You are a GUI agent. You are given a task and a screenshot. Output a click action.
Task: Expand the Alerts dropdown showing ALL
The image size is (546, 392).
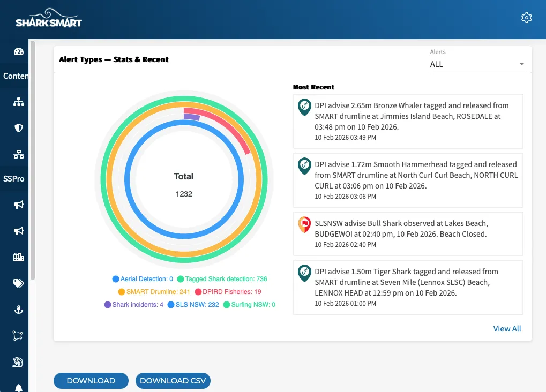click(477, 64)
